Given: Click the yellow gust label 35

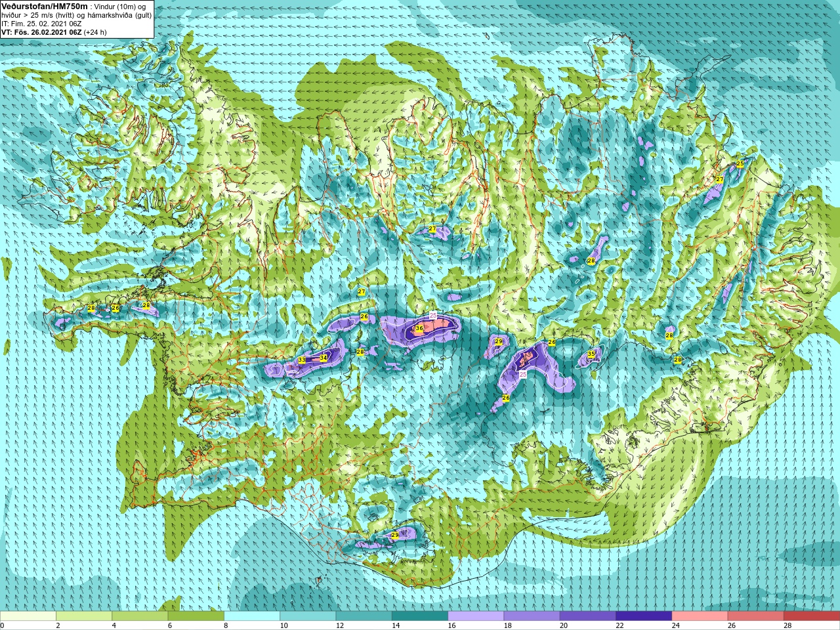Looking at the screenshot, I should click(591, 354).
